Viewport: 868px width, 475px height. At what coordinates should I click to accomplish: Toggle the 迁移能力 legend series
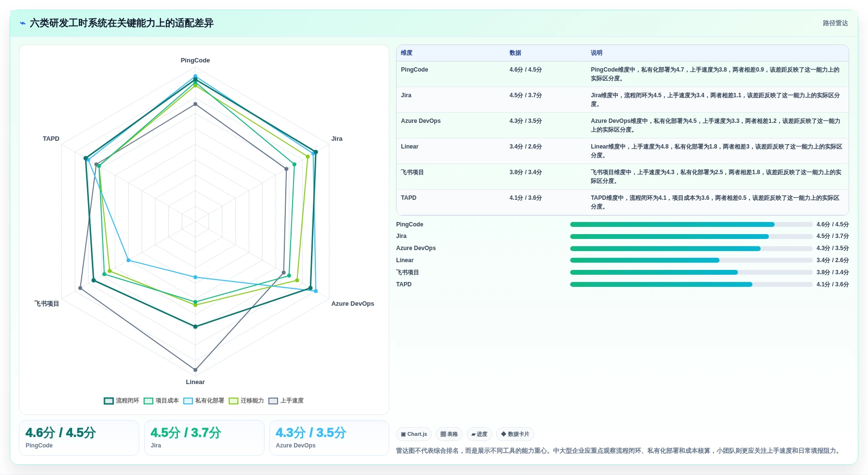click(246, 401)
